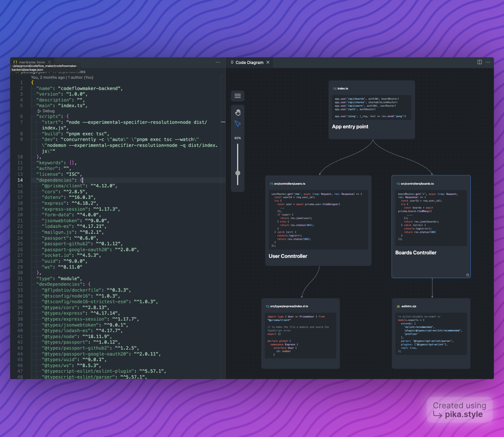Open more actions for package.json editor group
This screenshot has width=504, height=437.
(218, 62)
